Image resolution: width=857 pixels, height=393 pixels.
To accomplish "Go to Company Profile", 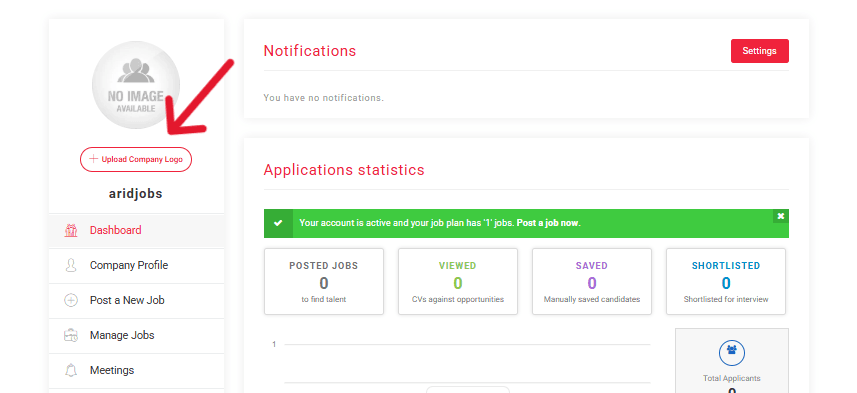I will [136, 266].
